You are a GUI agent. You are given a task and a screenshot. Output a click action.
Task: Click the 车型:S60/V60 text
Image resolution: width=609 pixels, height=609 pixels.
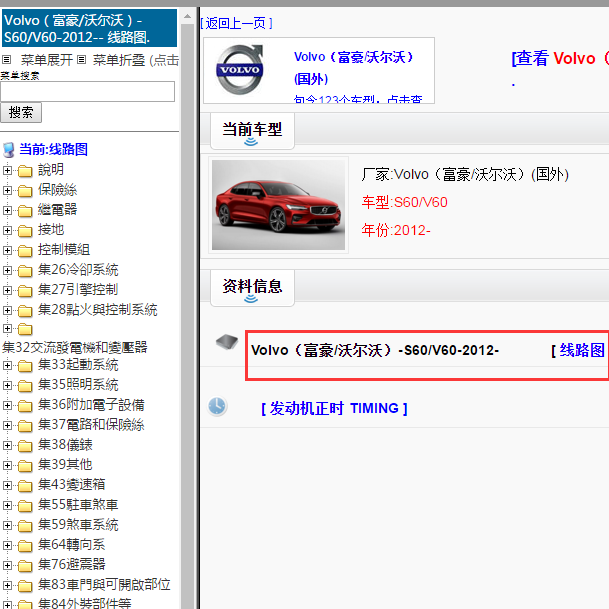click(x=404, y=202)
